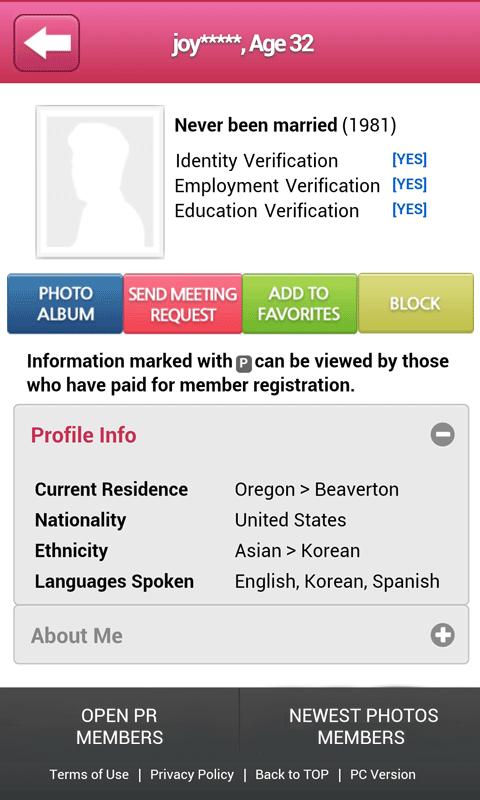The image size is (480, 800).
Task: Block this member
Action: [x=416, y=304]
